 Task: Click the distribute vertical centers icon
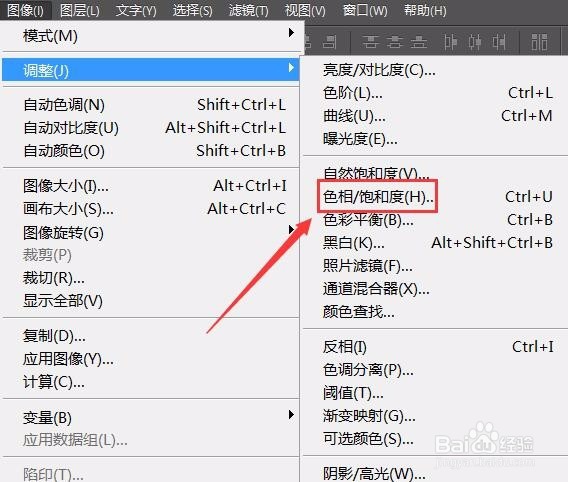pos(394,42)
